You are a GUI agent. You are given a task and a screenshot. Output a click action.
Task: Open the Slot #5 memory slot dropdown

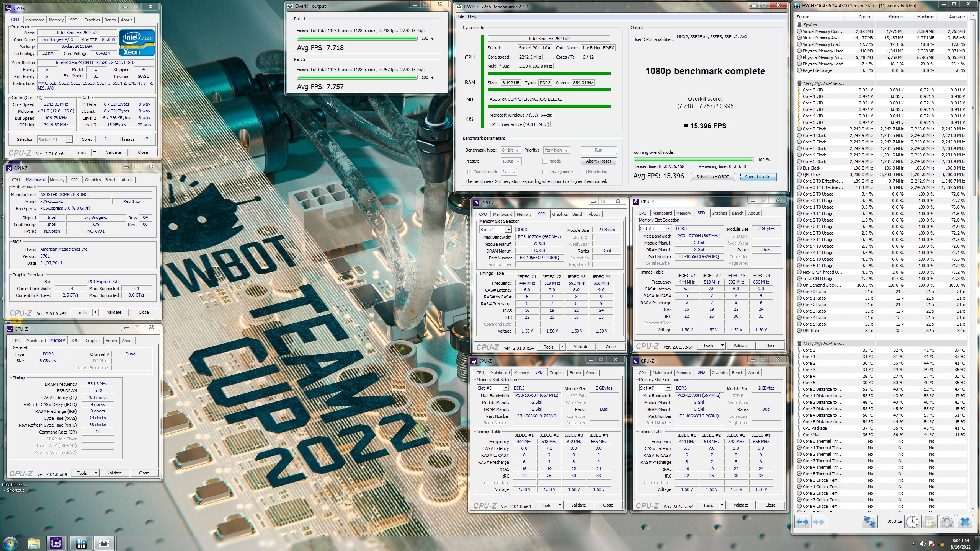(493, 388)
